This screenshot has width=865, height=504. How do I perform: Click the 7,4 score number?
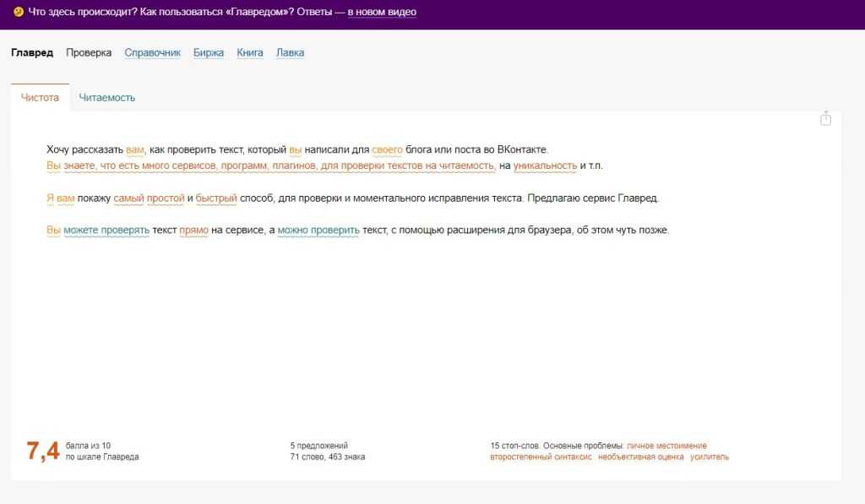43,452
